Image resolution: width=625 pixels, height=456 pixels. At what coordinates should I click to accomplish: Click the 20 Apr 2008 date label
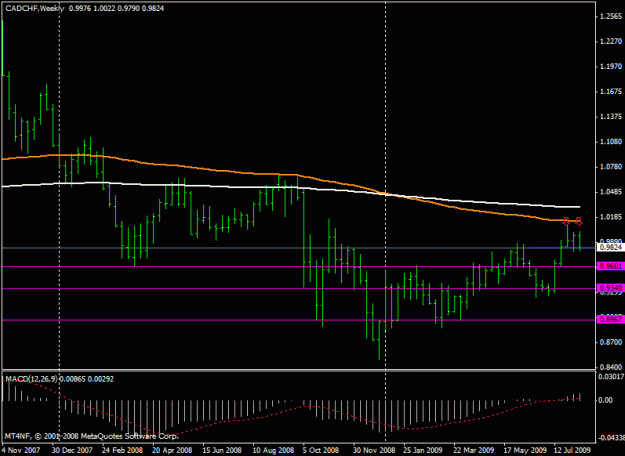point(173,450)
